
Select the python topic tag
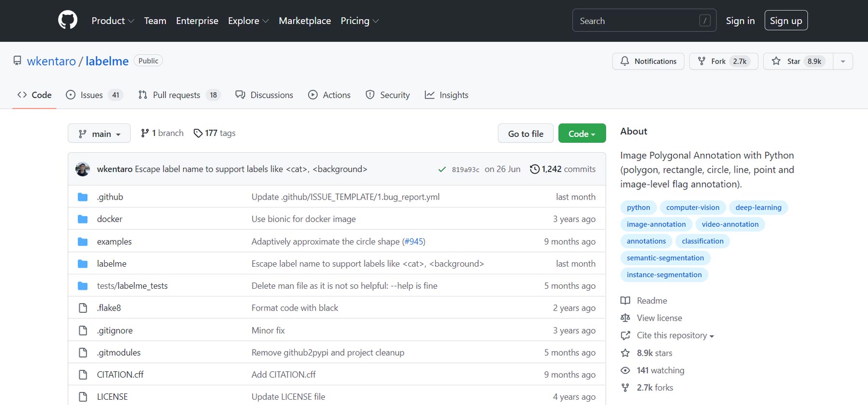tap(638, 207)
